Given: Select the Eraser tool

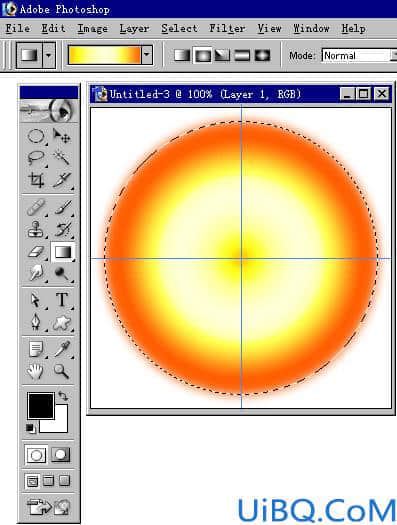Looking at the screenshot, I should tap(36, 252).
